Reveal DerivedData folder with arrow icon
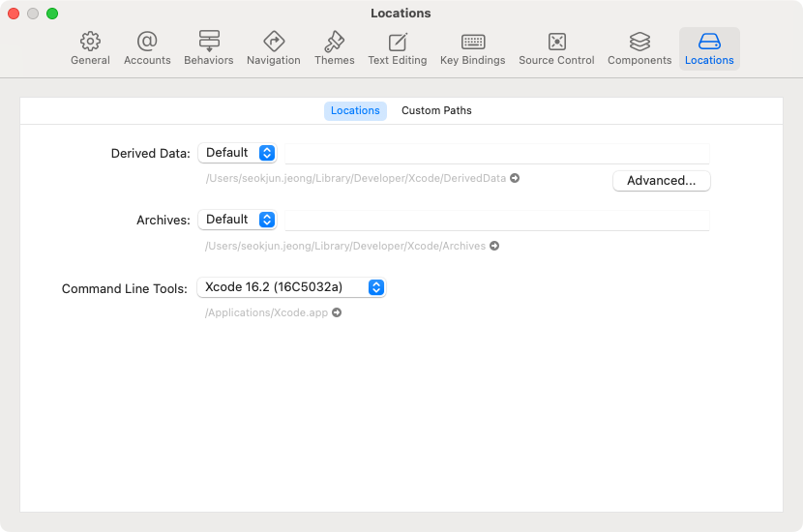803x532 pixels. pos(515,178)
